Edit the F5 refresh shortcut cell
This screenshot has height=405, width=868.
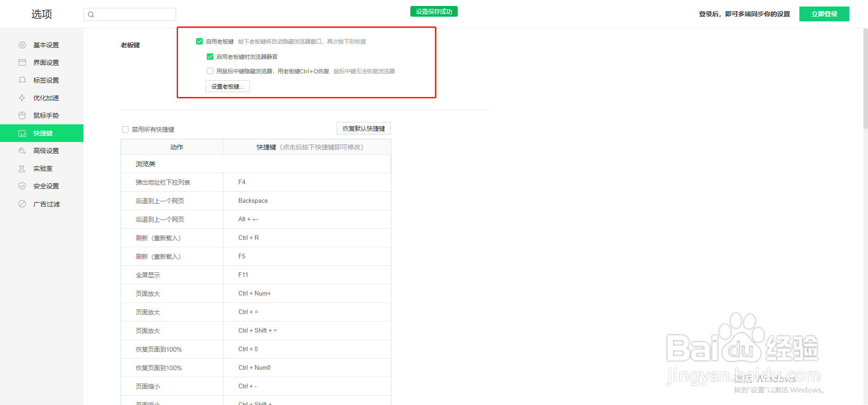pos(307,256)
